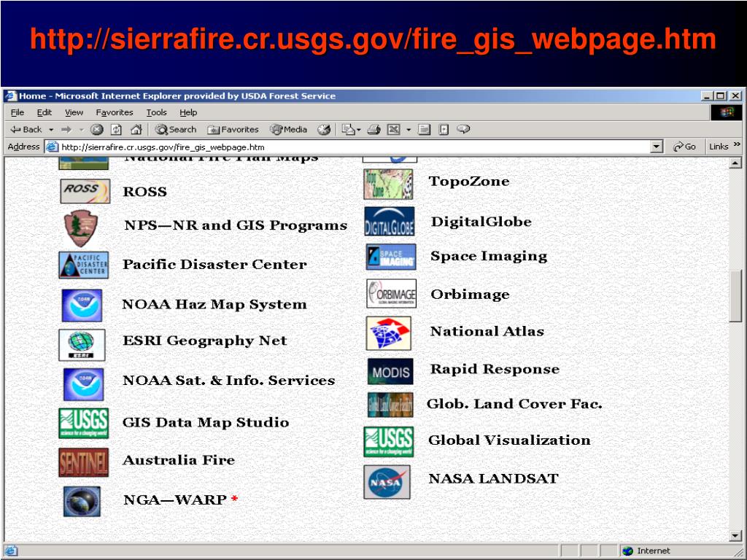Go to the Home page icon
Viewport: 747px width, 560px height.
[136, 130]
